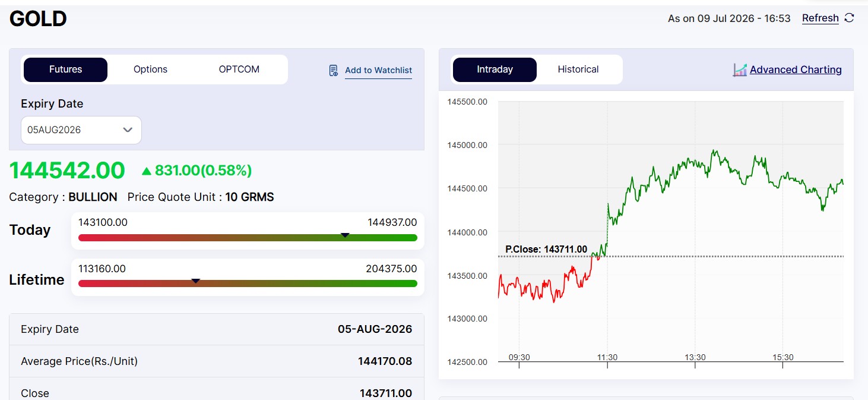Click the 13:30 time axis marker
Image resolution: width=868 pixels, height=400 pixels.
695,357
